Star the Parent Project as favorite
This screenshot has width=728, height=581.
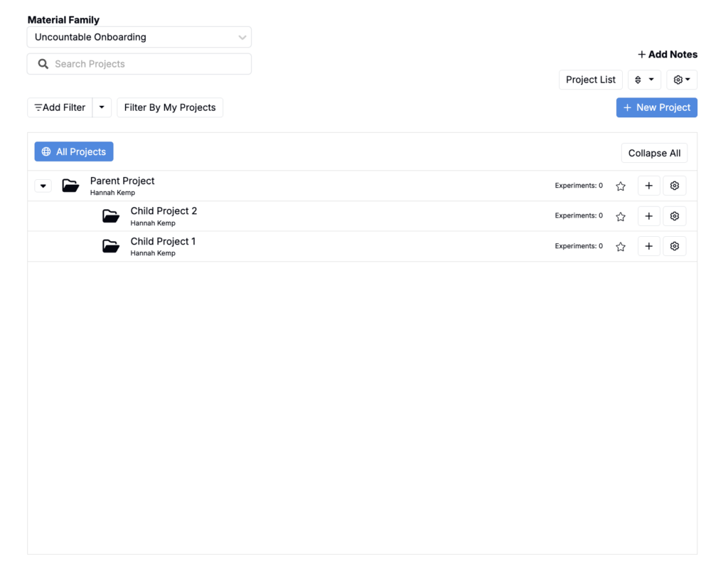pyautogui.click(x=620, y=186)
